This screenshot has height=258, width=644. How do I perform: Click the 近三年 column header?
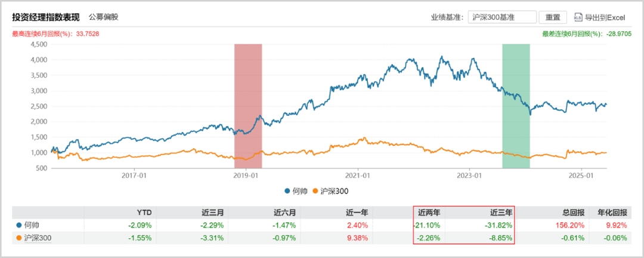tap(502, 213)
